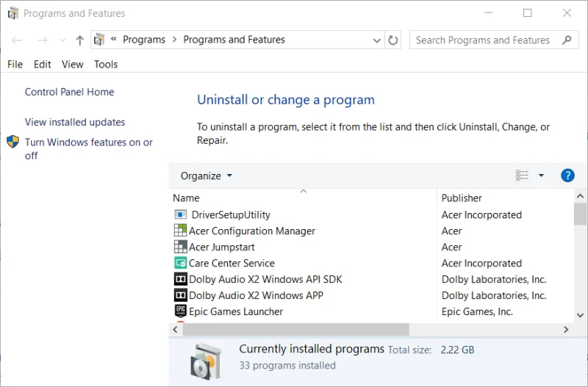The width and height of the screenshot is (588, 387).
Task: Click the Epic Games, Inc. publisher cell
Action: click(x=477, y=311)
